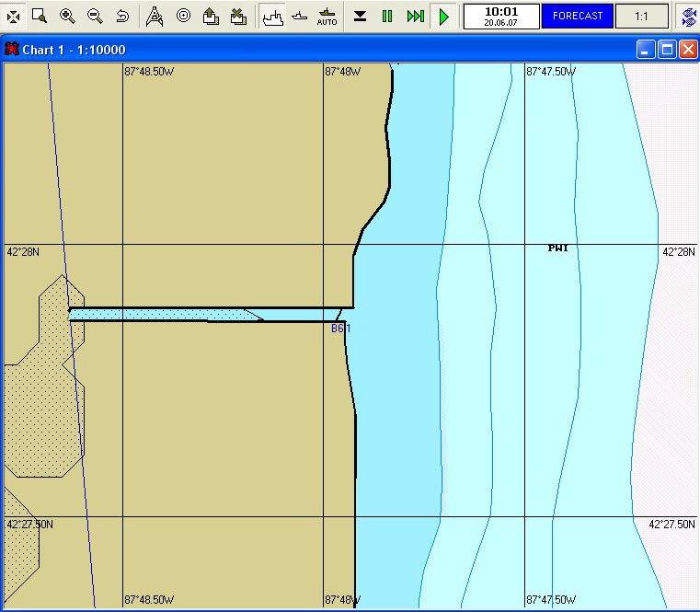Click the time display 10:01 field
Viewport: 700px width, 612px height.
click(x=501, y=17)
